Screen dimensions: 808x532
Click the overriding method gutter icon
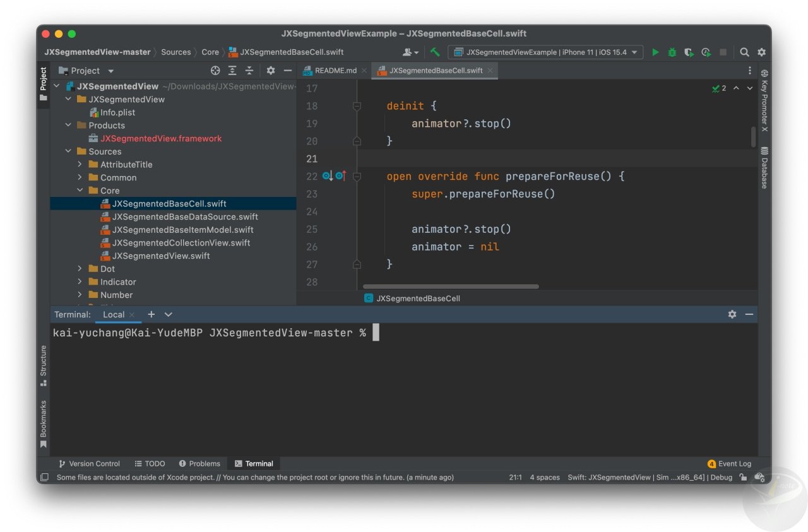340,176
